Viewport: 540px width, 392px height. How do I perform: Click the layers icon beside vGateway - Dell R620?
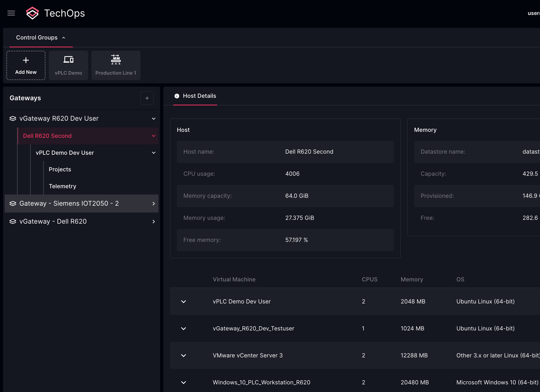[x=13, y=221]
